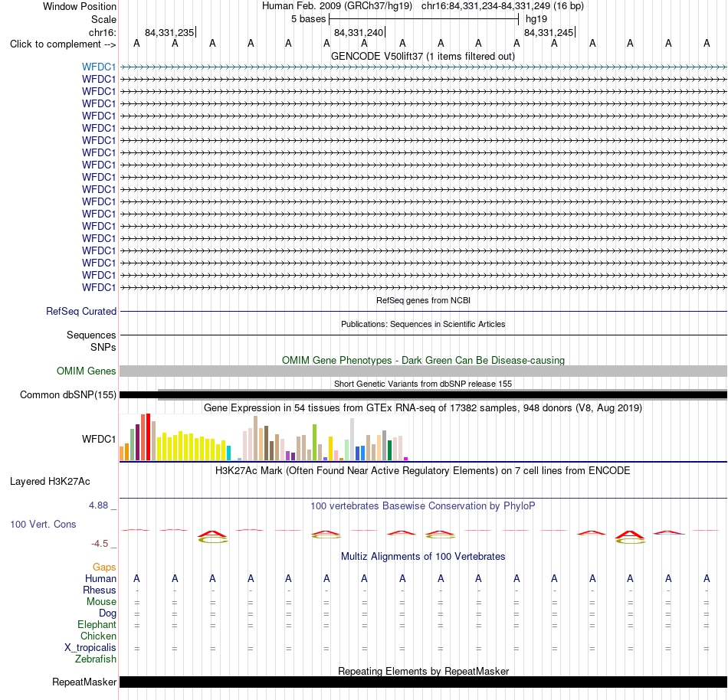
Task: Select the 'Dog' species row label
Action: pyautogui.click(x=107, y=613)
